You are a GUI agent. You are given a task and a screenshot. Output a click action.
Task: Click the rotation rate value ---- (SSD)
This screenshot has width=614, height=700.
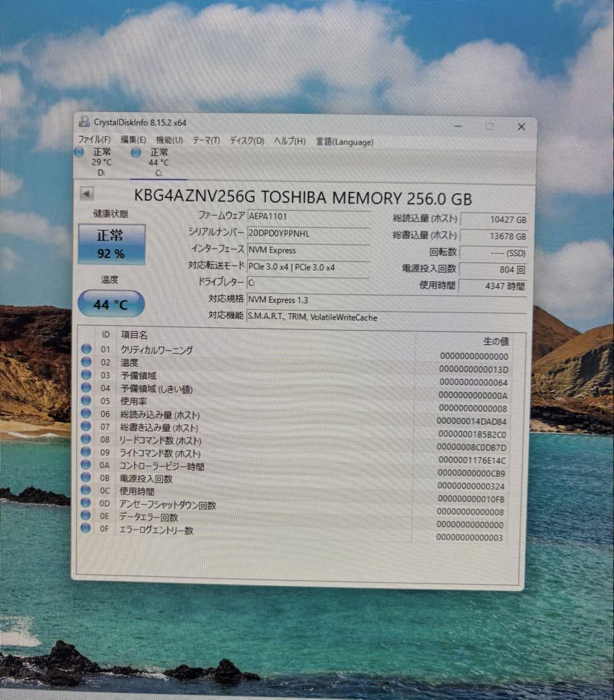click(493, 253)
